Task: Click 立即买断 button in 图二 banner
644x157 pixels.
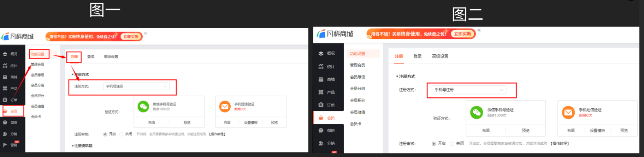Action: click(462, 34)
